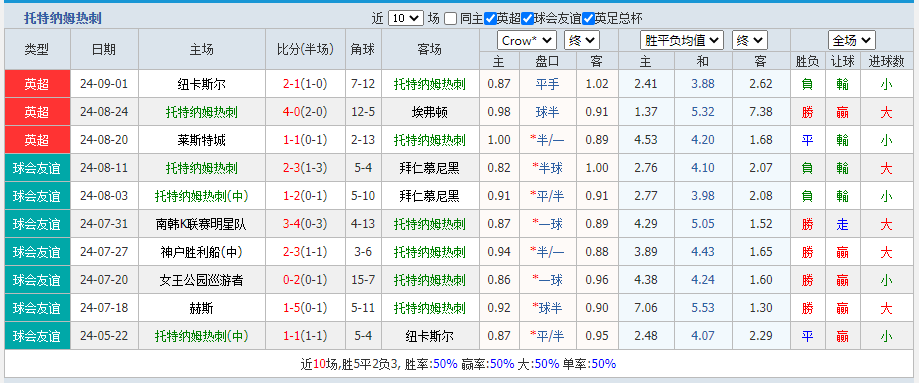Click the 进球数 column header
This screenshot has height=383, width=919.
tap(886, 61)
